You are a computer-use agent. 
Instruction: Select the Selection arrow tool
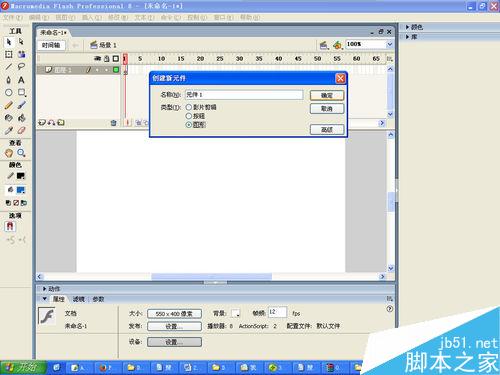[9, 42]
